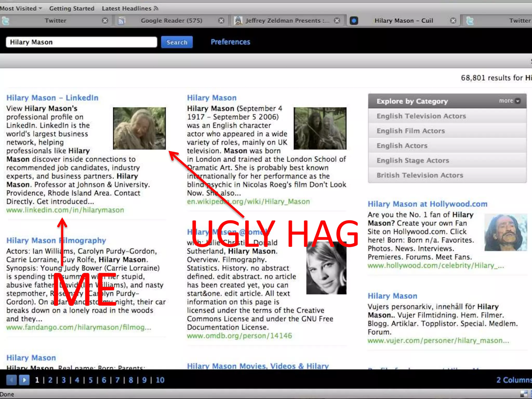Close the Jeffrey Zeldman Presents tab
The width and height of the screenshot is (532, 399).
point(337,21)
